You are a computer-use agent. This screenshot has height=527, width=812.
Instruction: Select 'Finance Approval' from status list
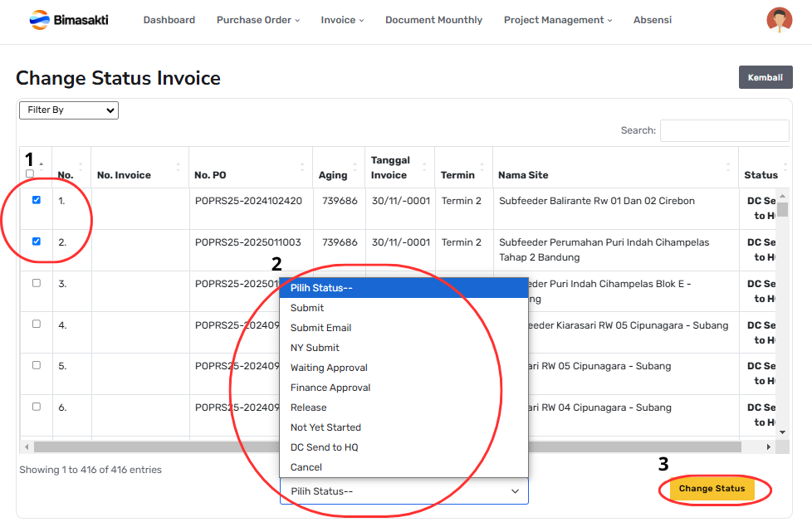click(x=330, y=388)
